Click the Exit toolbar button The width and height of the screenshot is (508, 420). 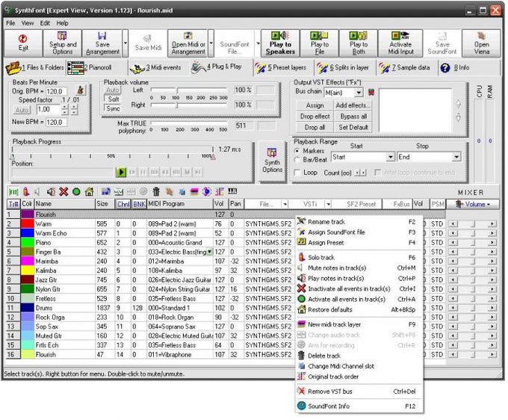(23, 43)
